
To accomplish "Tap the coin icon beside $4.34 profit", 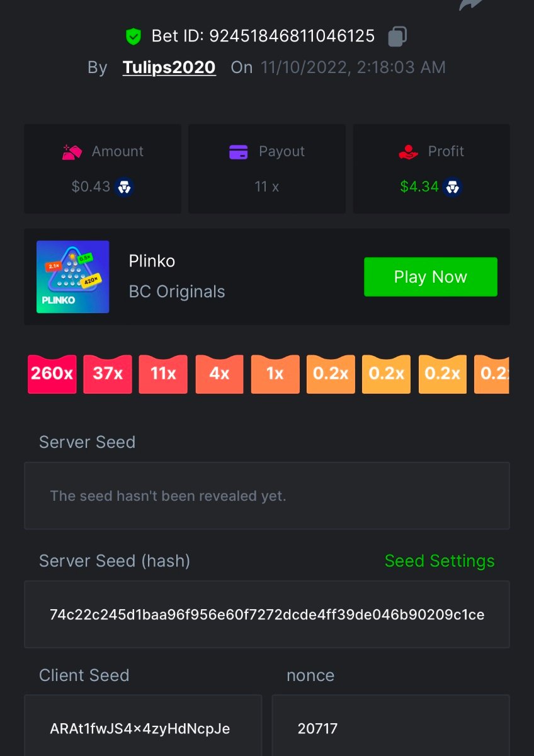I will click(452, 187).
